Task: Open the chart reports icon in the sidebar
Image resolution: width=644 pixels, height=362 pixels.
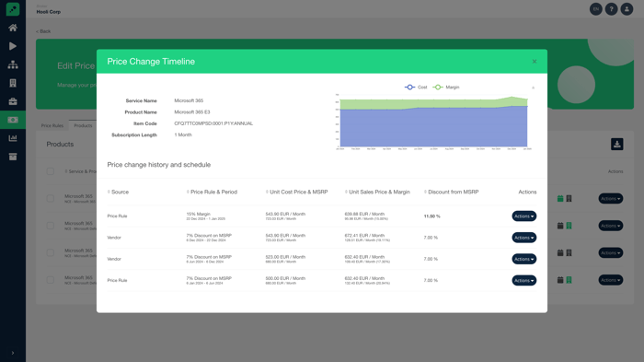Action: (13, 138)
